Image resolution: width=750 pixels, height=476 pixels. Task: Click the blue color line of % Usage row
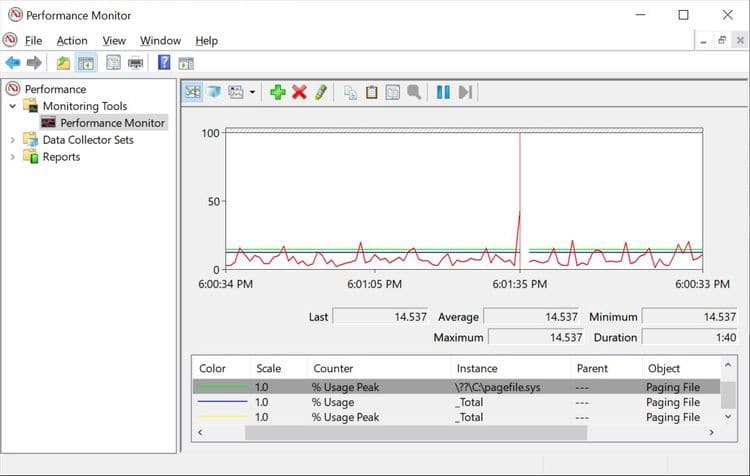pyautogui.click(x=222, y=402)
